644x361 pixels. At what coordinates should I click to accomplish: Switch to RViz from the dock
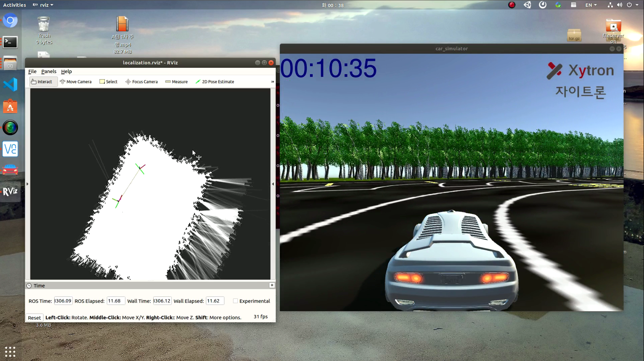tap(10, 192)
